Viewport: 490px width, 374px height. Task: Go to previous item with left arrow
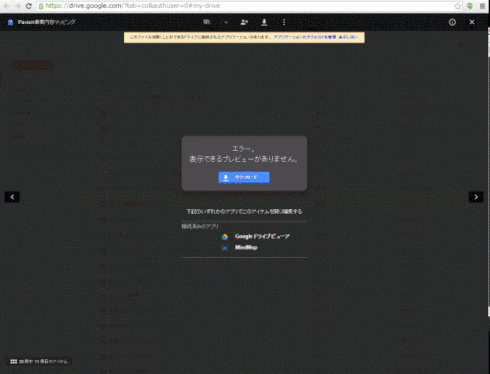coord(12,197)
